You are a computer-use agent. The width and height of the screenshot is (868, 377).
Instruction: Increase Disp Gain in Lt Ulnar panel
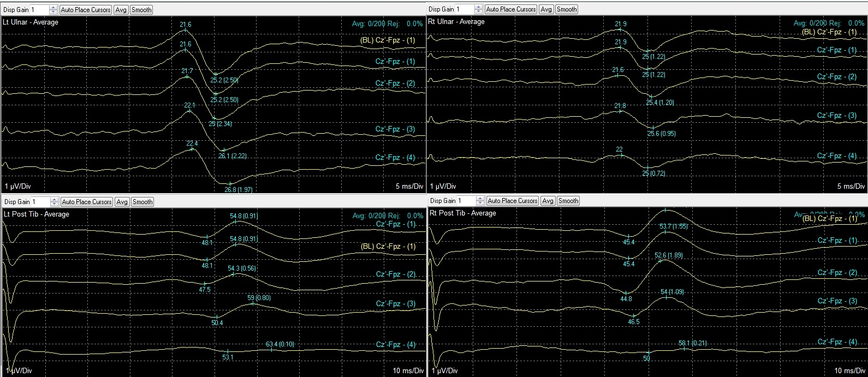pos(53,8)
